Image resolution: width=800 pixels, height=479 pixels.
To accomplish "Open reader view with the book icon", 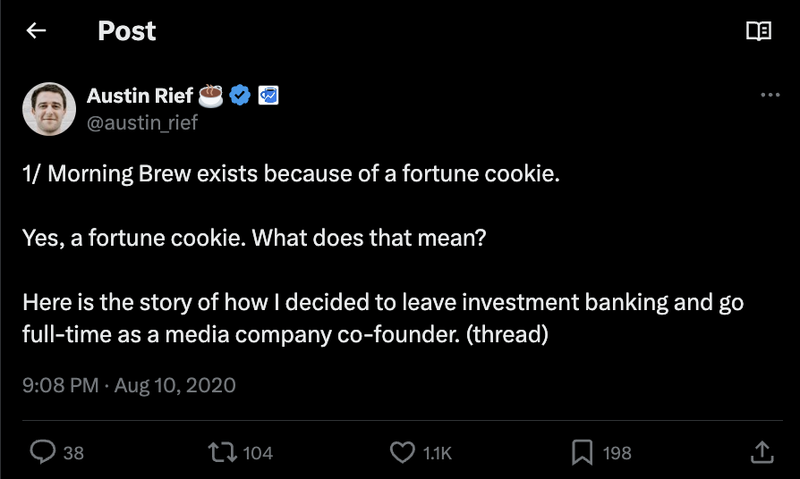I will (759, 31).
